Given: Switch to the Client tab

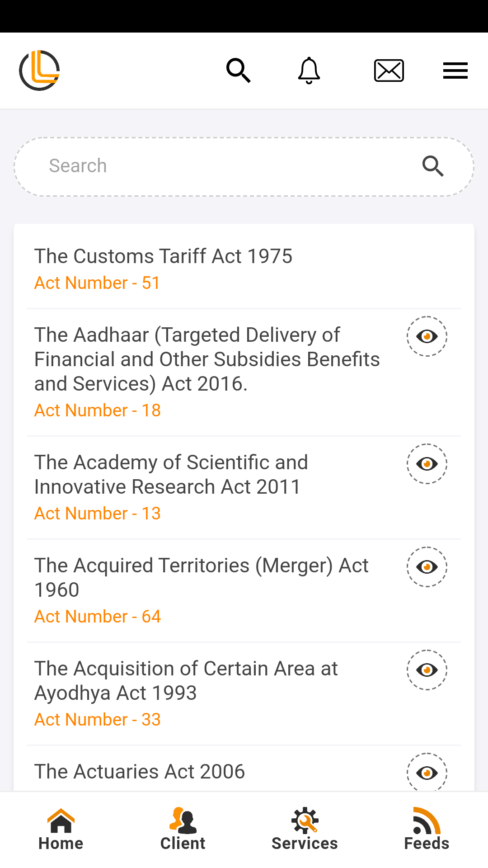Looking at the screenshot, I should coord(183,830).
